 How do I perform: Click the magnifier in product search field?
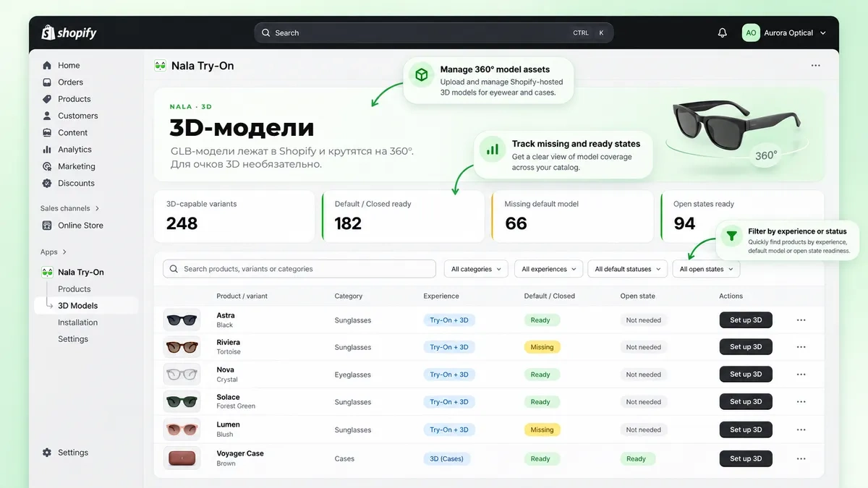click(x=174, y=269)
